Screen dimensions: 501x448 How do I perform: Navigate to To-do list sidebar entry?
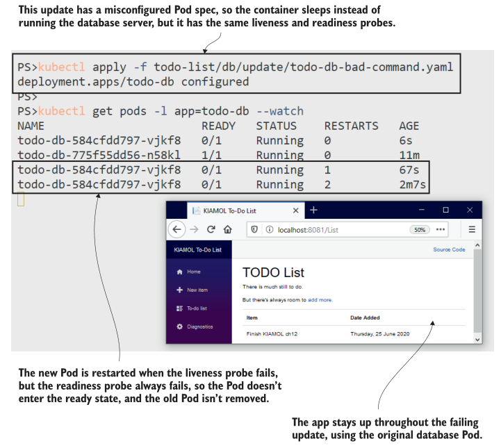click(197, 308)
